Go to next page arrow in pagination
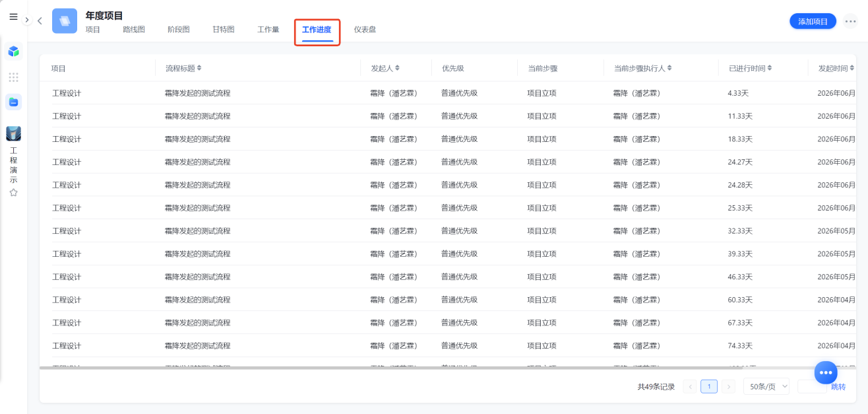 pos(728,387)
